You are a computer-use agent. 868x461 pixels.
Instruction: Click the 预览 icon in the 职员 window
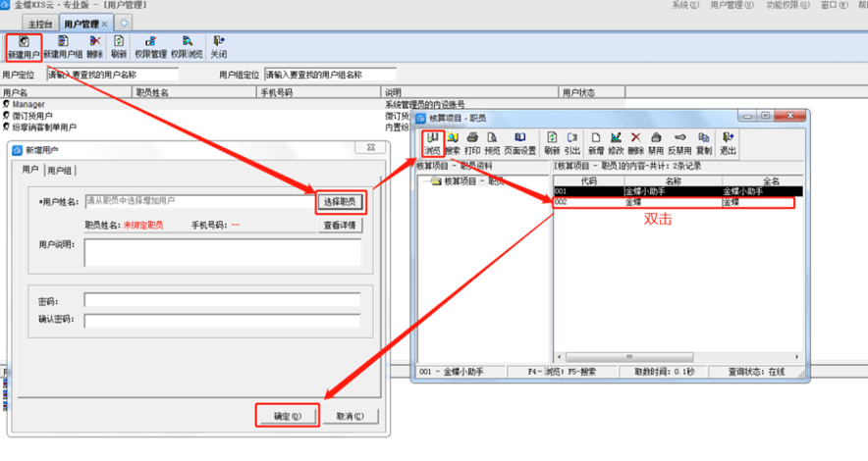(492, 144)
